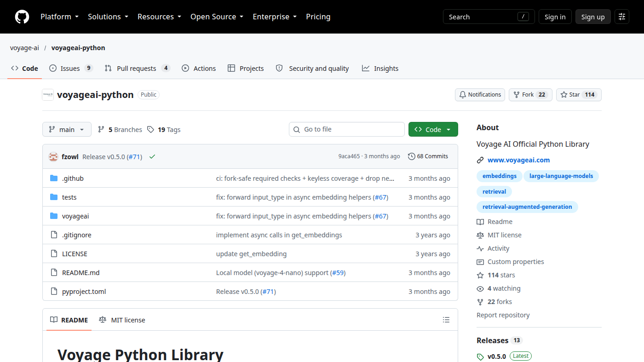Open the tests folder

69,197
